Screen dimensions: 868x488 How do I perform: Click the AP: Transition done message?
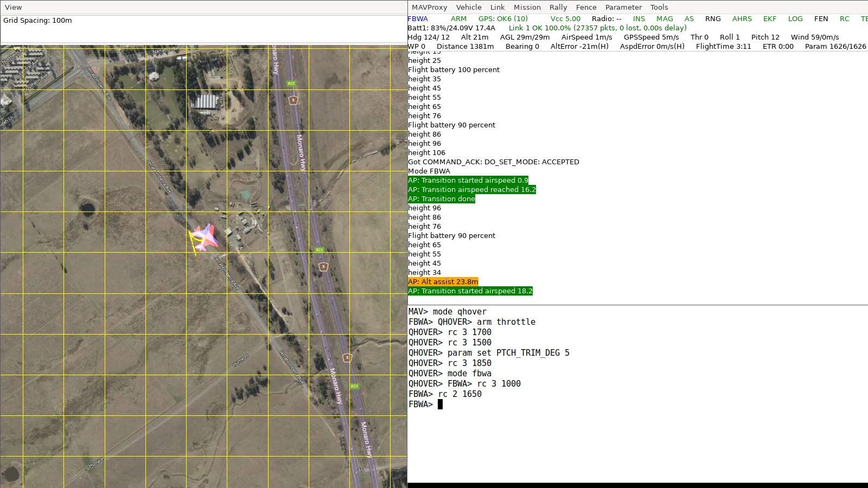442,198
